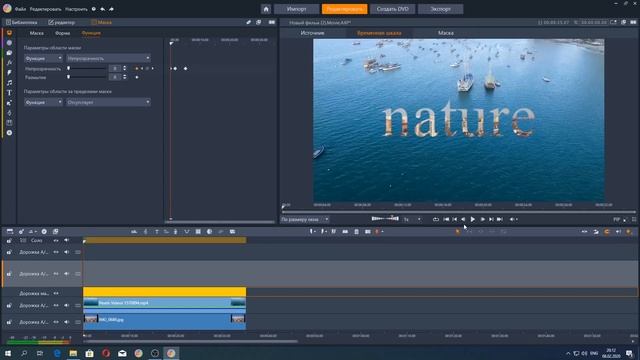Switch to the Импорт tab
Image resolution: width=640 pixels, height=360 pixels.
coord(297,9)
